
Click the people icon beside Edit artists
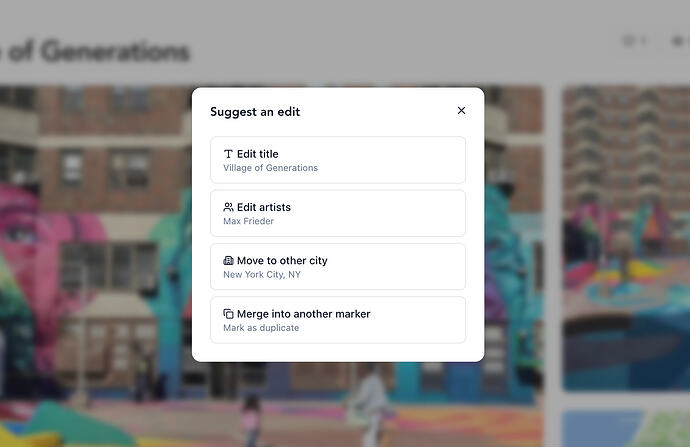tap(228, 207)
